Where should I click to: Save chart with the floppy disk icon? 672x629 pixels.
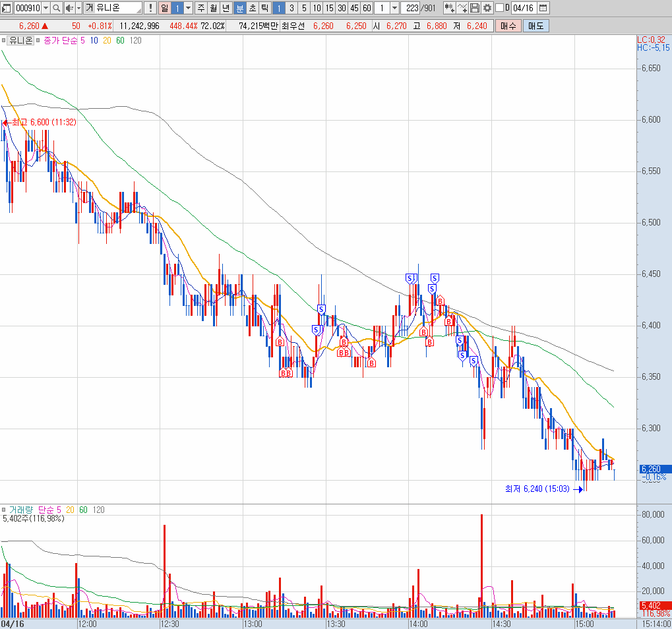(x=475, y=8)
